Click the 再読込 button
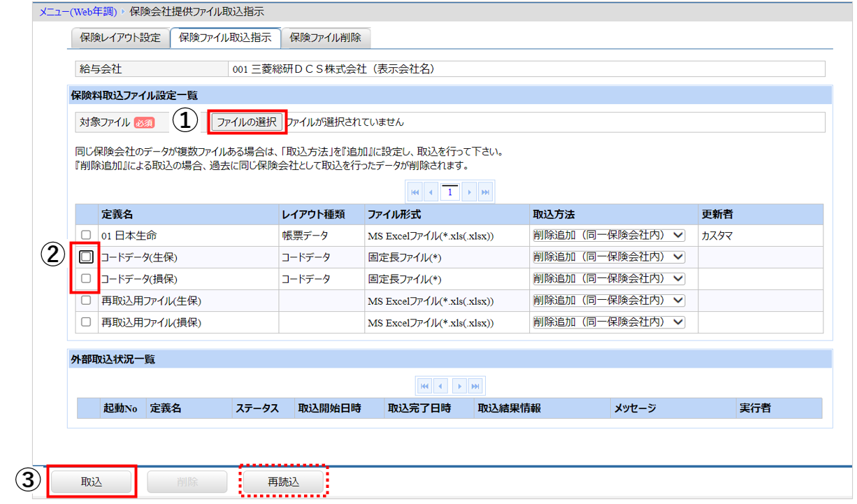This screenshot has height=504, width=857. click(x=284, y=482)
